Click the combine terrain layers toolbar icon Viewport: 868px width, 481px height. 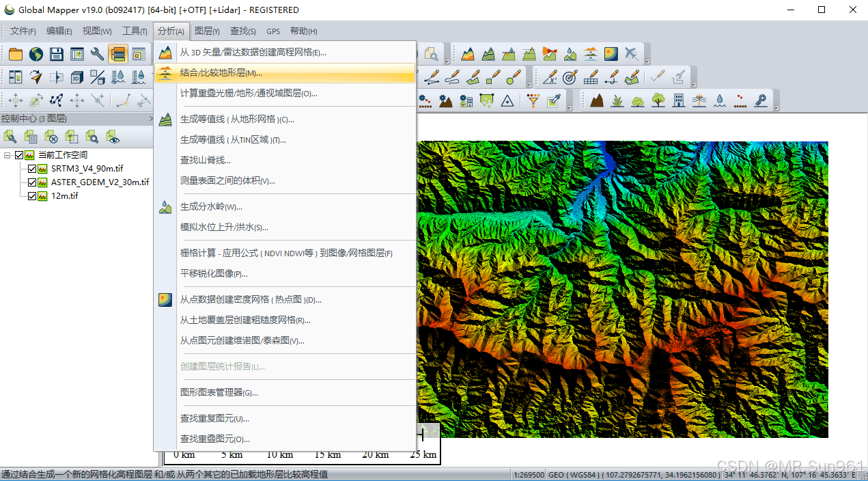[x=591, y=54]
